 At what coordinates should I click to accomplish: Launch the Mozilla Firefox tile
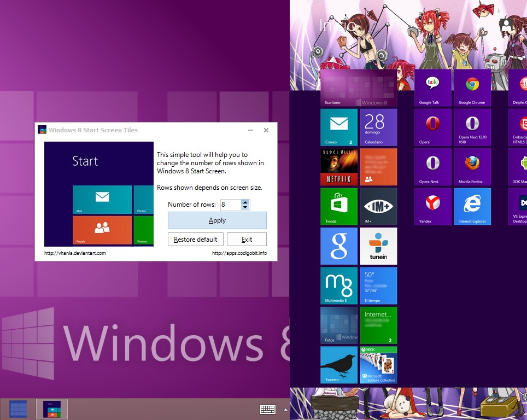[x=472, y=167]
